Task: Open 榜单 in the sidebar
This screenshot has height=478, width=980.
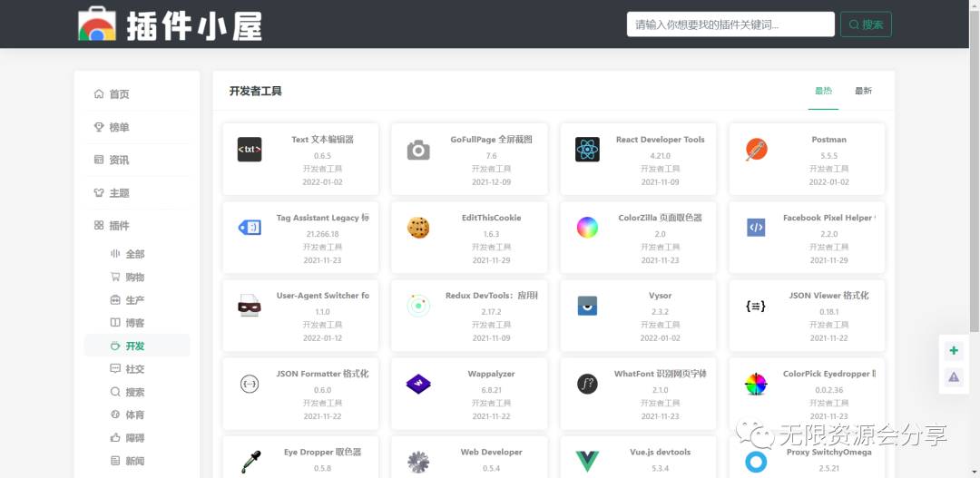Action: (137, 128)
